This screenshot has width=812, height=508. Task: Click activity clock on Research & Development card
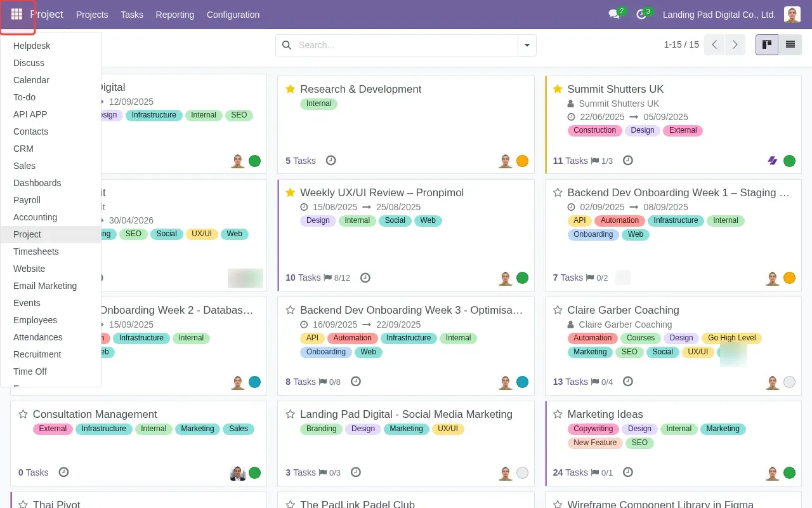coord(331,161)
